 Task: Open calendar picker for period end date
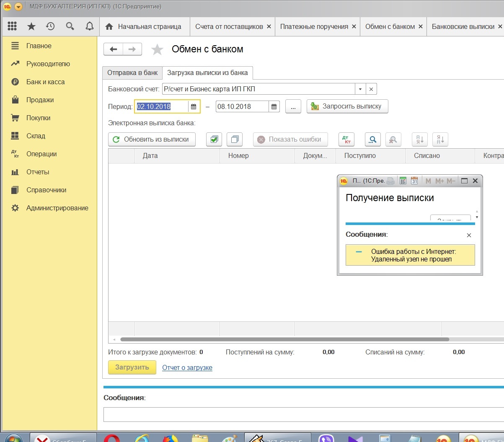[x=274, y=107]
